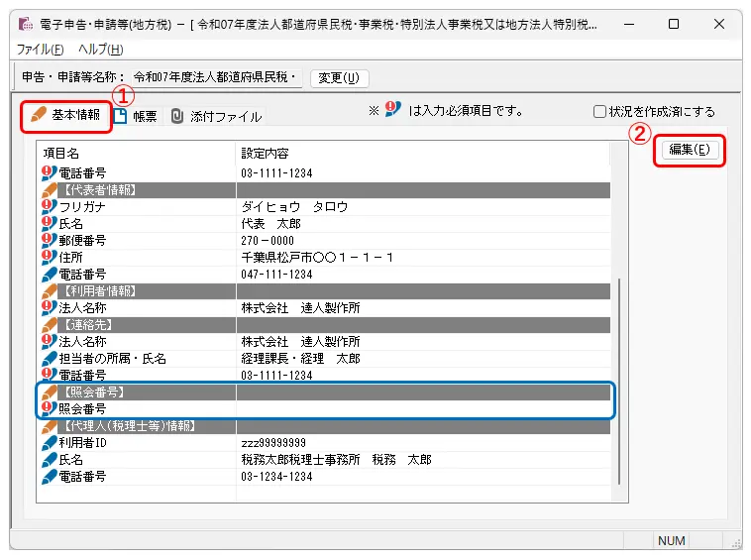751x560 pixels.
Task: Click the paperclip icon beside 添付ファイル
Action: [x=176, y=116]
